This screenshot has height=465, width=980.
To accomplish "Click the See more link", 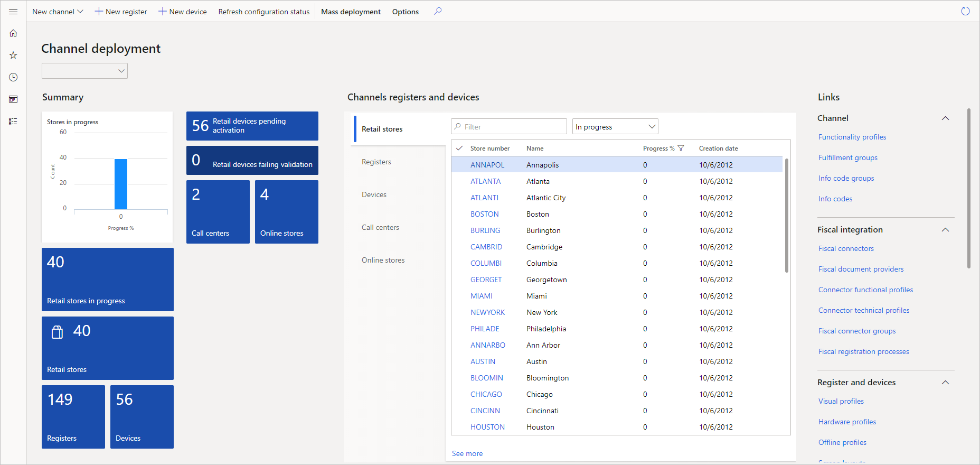I will point(467,453).
